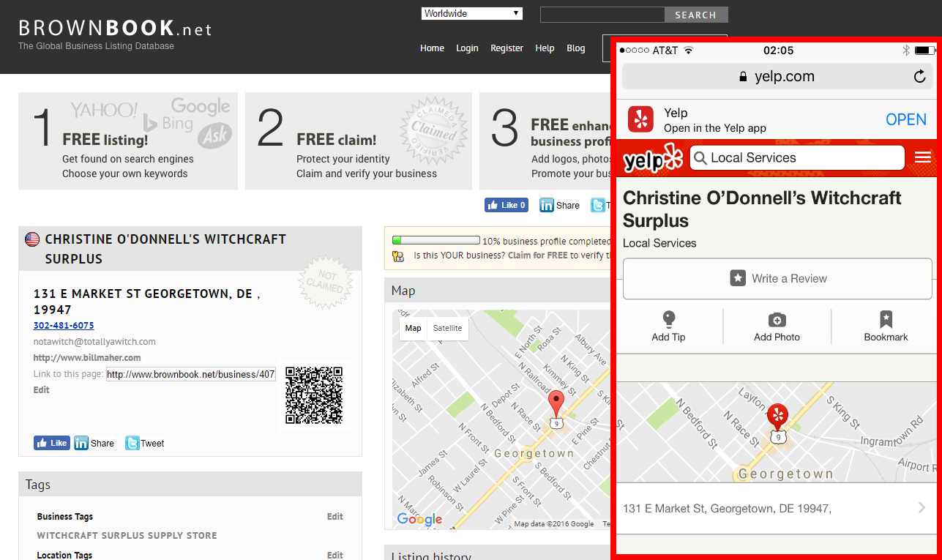This screenshot has width=942, height=560.
Task: Click Edit link under listing details
Action: click(42, 390)
